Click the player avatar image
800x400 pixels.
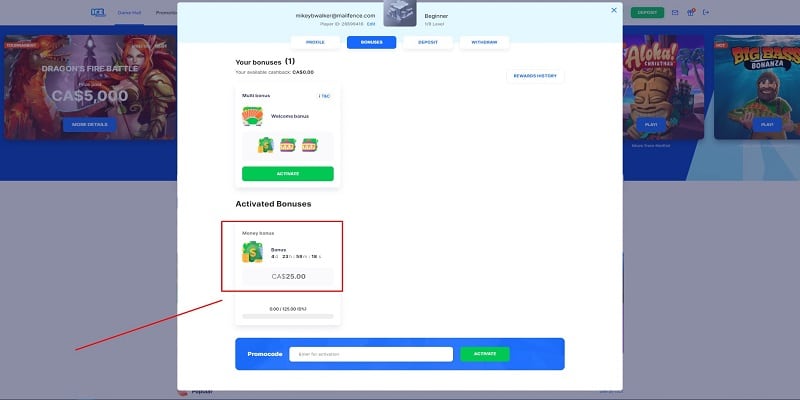point(400,14)
